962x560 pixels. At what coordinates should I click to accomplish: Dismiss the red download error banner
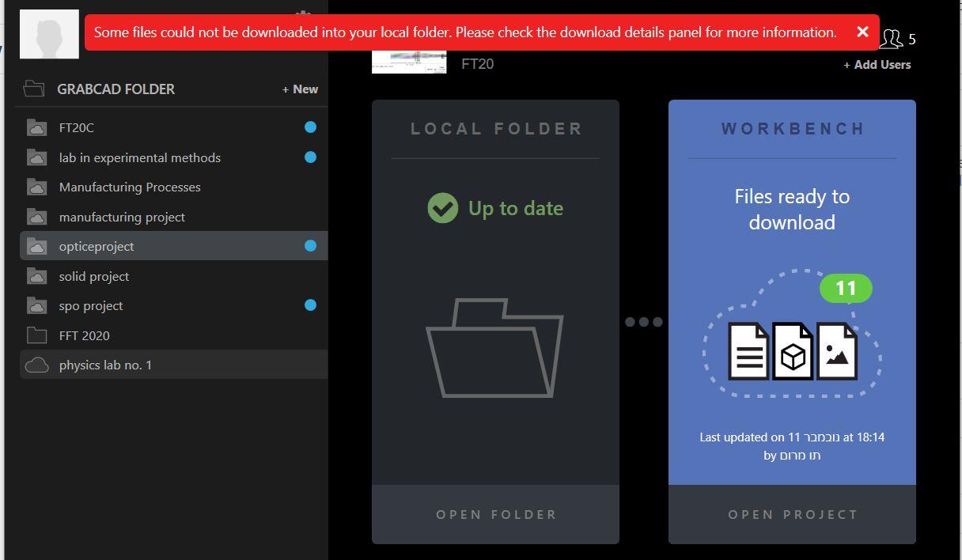pos(862,32)
